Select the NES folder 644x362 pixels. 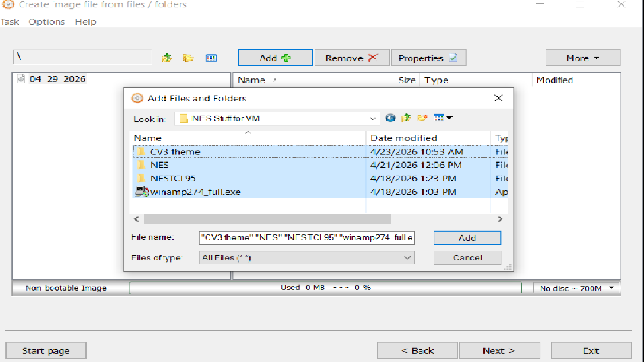tap(159, 165)
